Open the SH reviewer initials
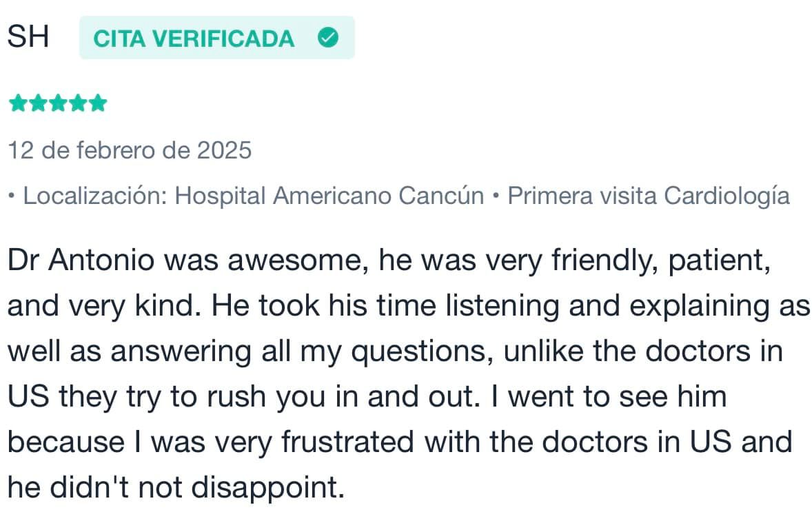Screen dimensions: 812x532 click(x=28, y=37)
